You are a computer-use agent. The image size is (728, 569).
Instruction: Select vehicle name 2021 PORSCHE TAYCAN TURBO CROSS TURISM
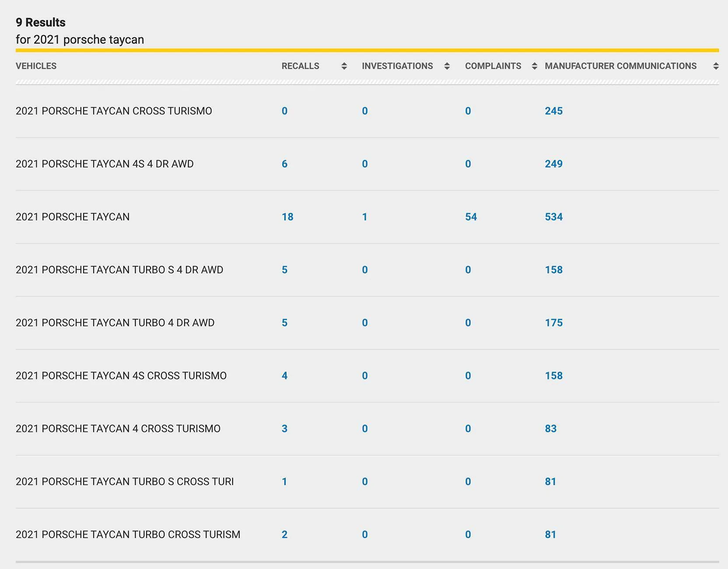[x=128, y=535]
